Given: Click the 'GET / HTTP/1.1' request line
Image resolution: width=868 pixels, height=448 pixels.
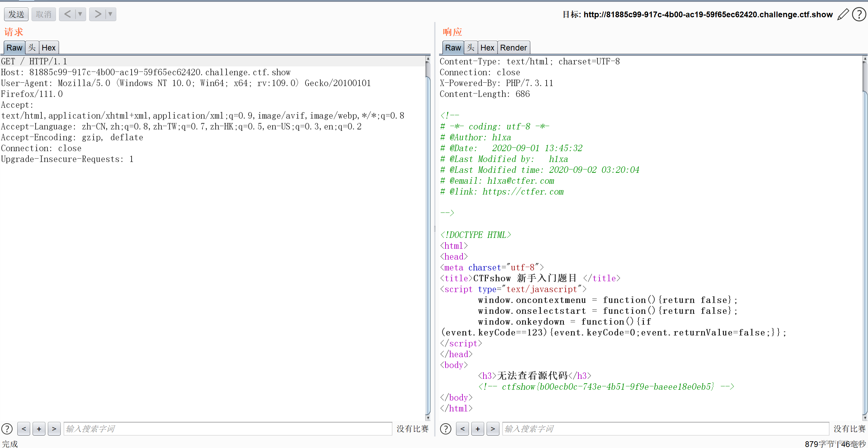Looking at the screenshot, I should pyautogui.click(x=34, y=61).
